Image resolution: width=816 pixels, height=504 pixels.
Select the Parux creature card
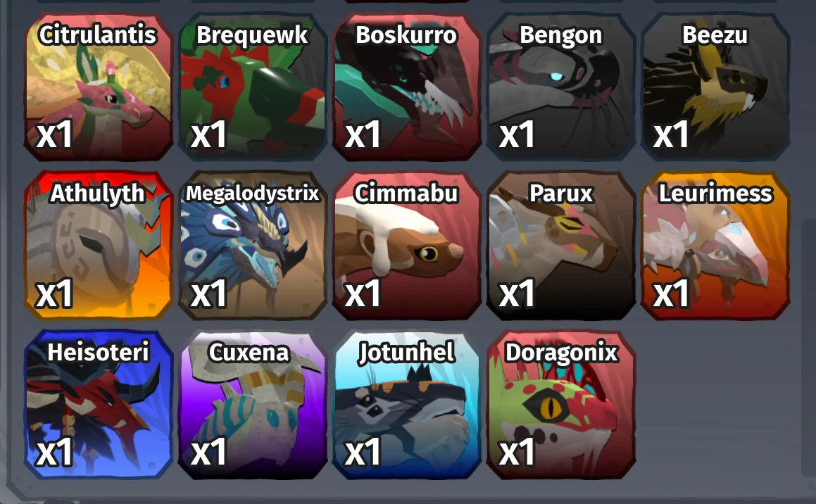coord(560,245)
